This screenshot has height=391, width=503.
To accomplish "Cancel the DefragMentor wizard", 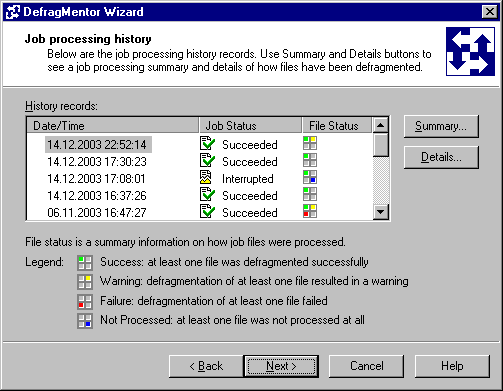I will coord(366,366).
